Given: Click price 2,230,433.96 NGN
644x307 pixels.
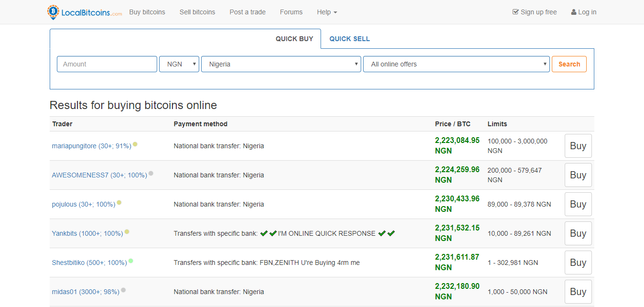Looking at the screenshot, I should pos(457,204).
